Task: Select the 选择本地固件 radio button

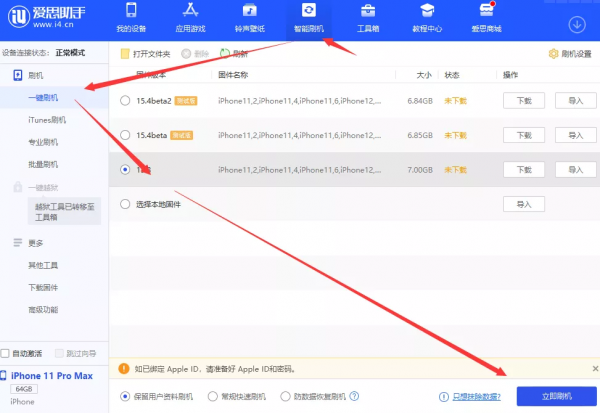Action: pyautogui.click(x=125, y=204)
